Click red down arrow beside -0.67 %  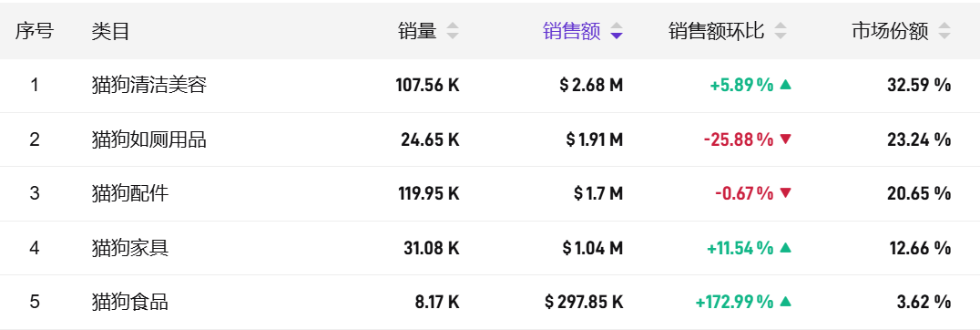pyautogui.click(x=786, y=194)
